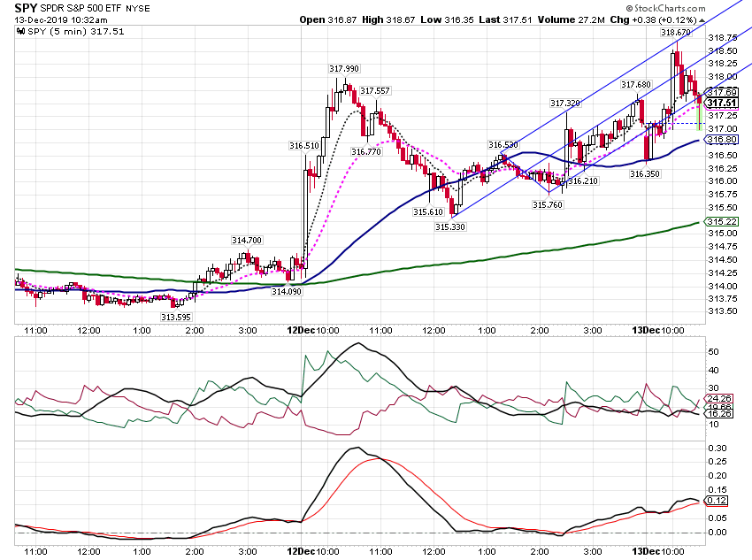Click the 316.210 price annotation

coord(583,181)
